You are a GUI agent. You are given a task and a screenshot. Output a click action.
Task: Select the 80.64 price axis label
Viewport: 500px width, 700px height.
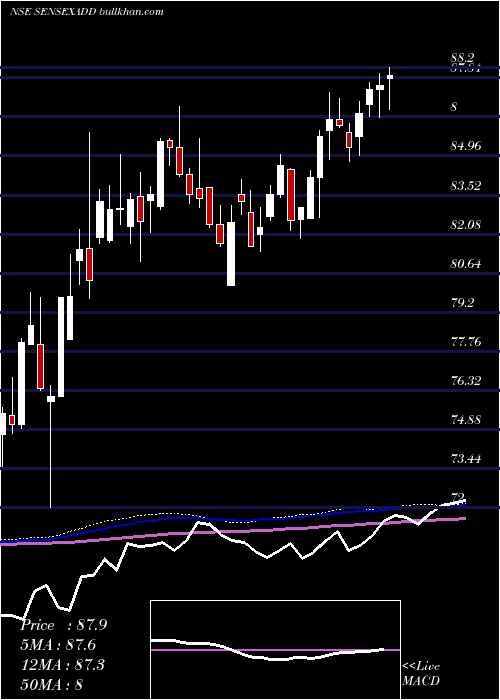click(466, 264)
